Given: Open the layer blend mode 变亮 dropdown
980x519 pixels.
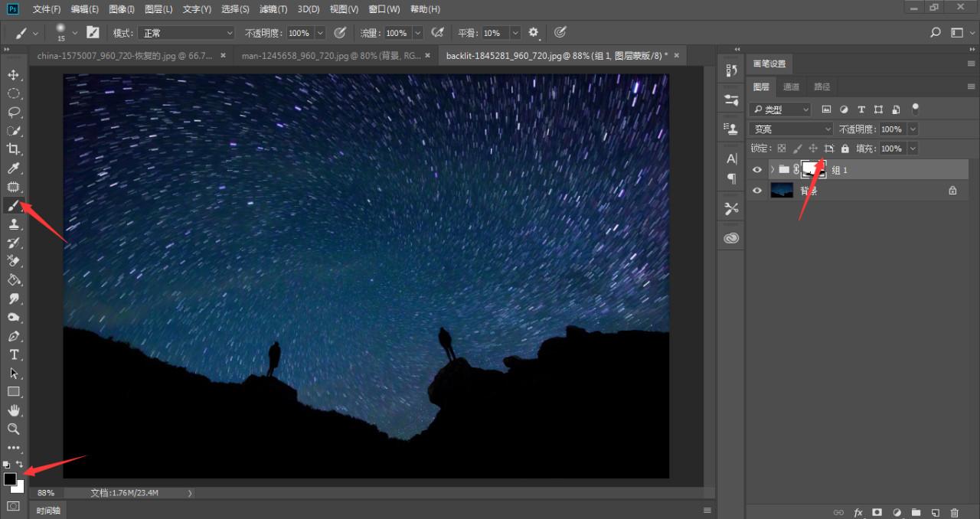Looking at the screenshot, I should 791,129.
